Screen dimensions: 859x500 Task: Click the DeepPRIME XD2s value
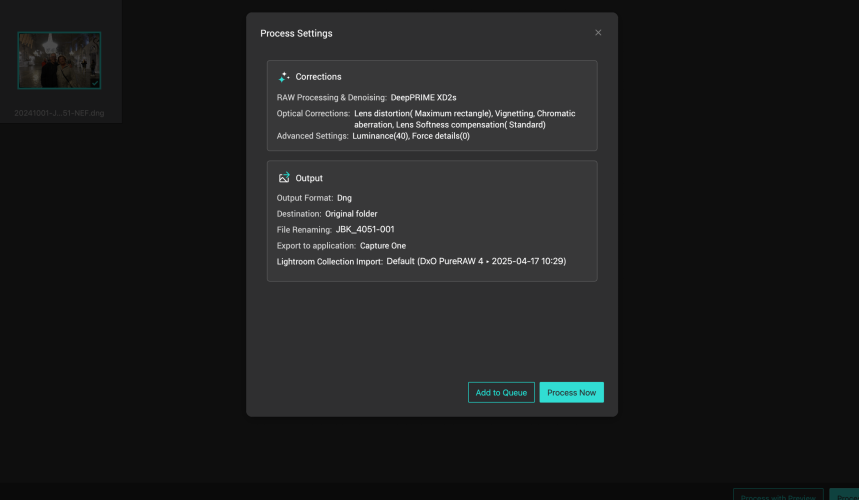click(423, 97)
